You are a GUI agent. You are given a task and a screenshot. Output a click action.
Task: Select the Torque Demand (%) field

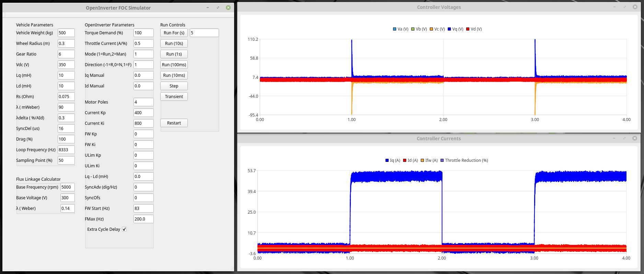pos(143,33)
